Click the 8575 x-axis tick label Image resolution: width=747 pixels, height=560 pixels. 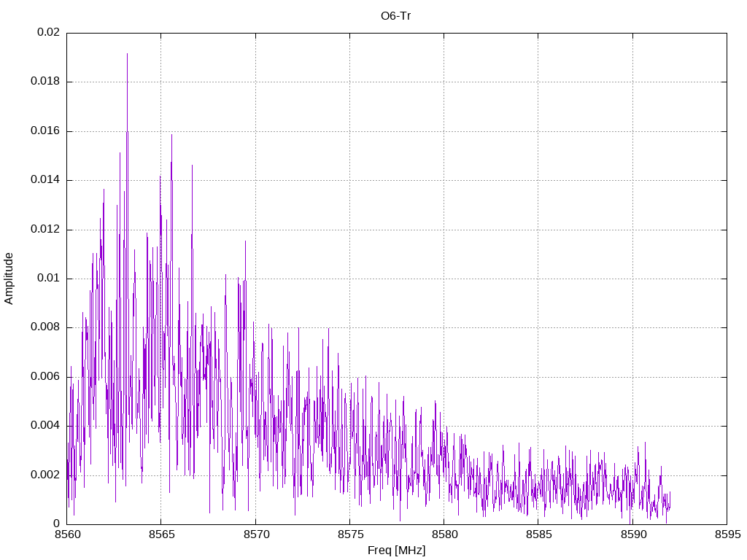tap(351, 534)
